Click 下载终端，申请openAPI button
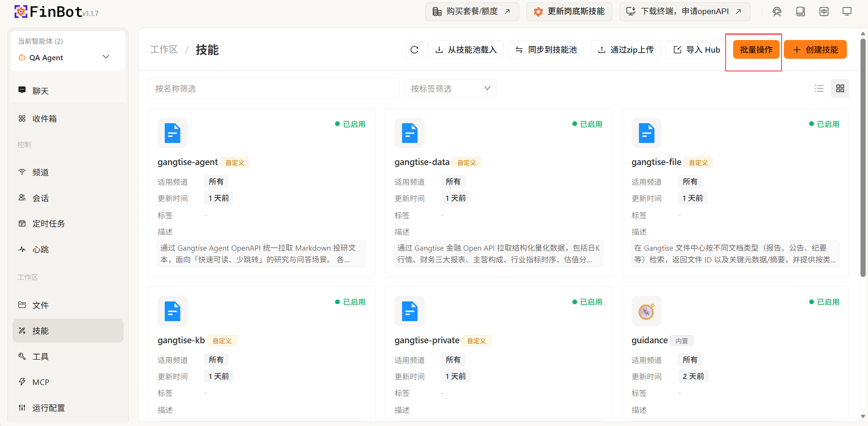The image size is (868, 426). click(x=685, y=11)
